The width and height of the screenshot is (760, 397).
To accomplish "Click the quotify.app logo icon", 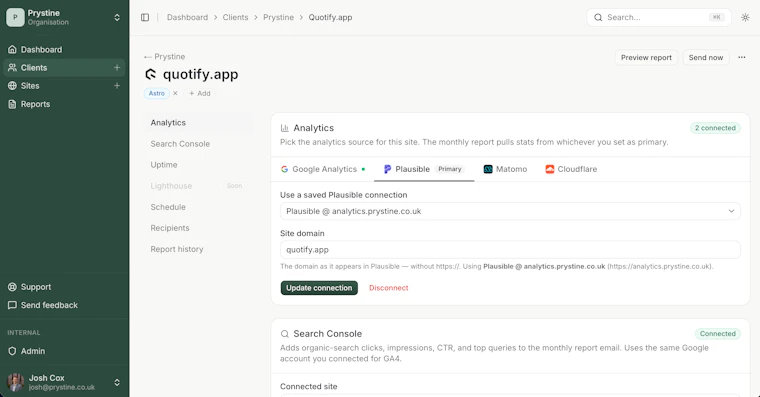I will (x=151, y=74).
